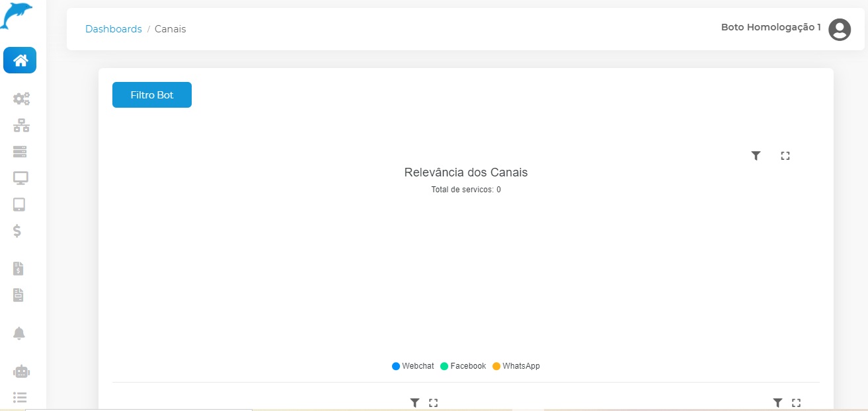This screenshot has width=868, height=411.
Task: Expand Relevância dos Canais chart to fullscreen
Action: click(x=785, y=156)
